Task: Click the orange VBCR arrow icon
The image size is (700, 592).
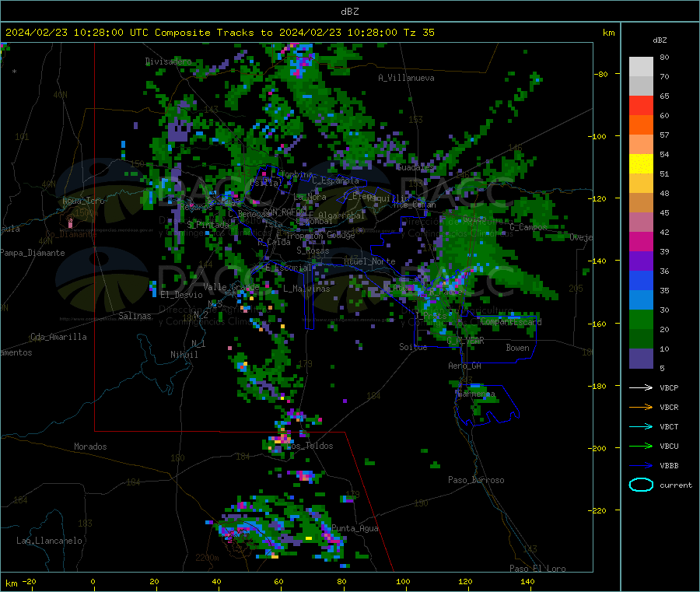Action: point(641,407)
